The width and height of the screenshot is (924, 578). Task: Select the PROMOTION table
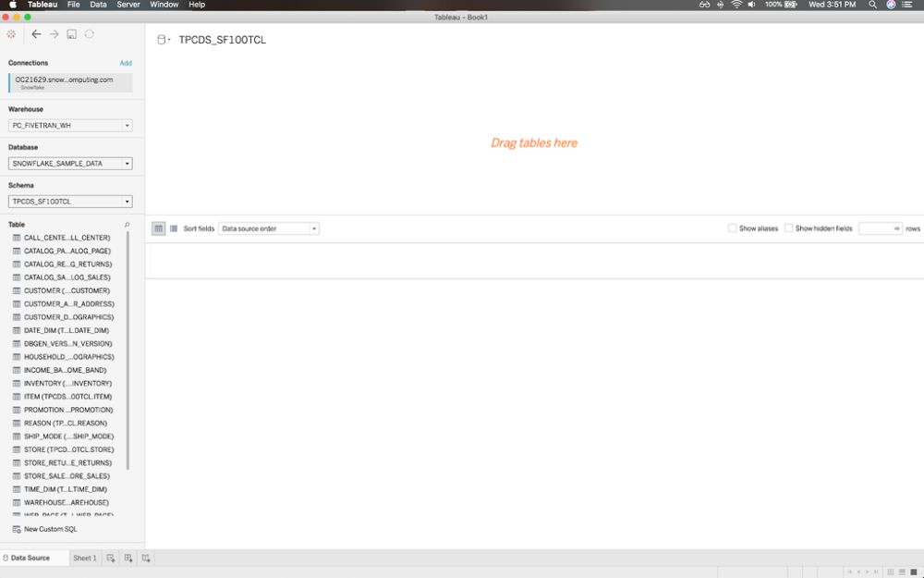point(68,410)
